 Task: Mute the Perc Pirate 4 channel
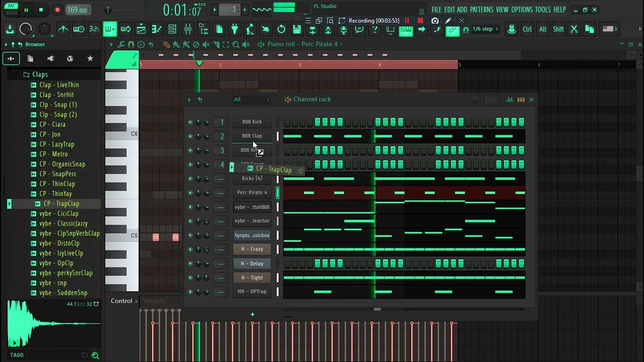190,193
